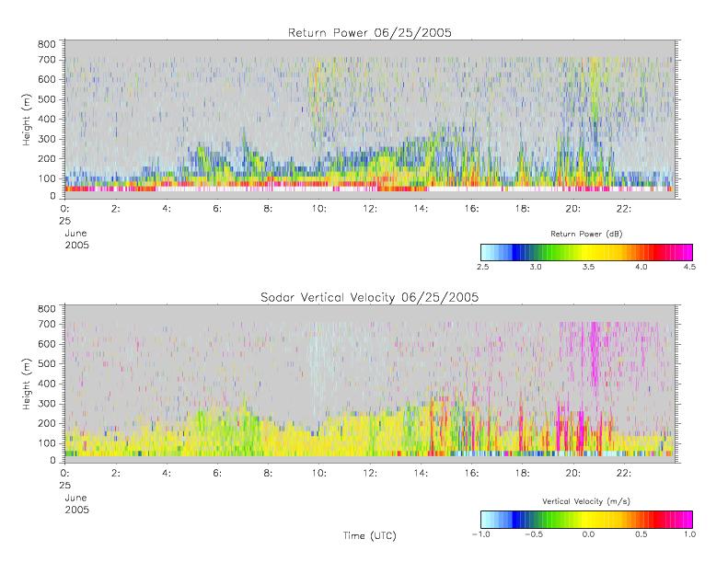Click the 'Sodar Vertical Velocity 06/25/2005' title

pyautogui.click(x=370, y=297)
